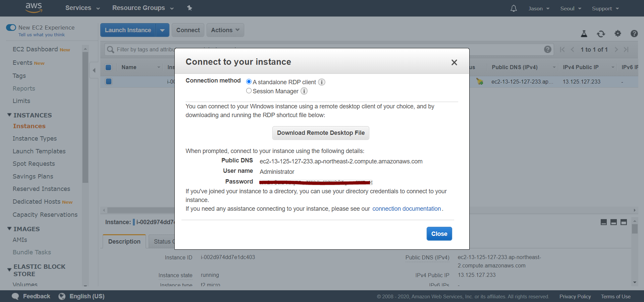Open Instance Types in sidebar

35,139
